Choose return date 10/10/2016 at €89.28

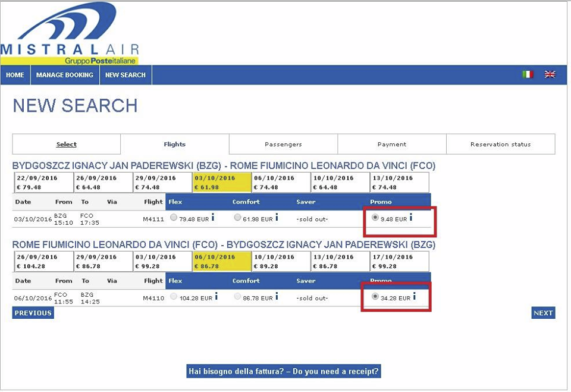pos(281,262)
